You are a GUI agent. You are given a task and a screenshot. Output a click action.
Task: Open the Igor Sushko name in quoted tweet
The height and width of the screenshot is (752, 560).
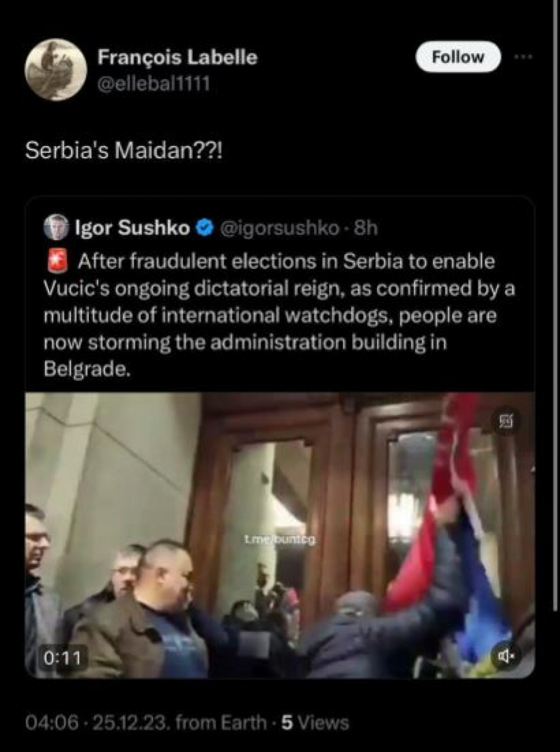pos(132,228)
